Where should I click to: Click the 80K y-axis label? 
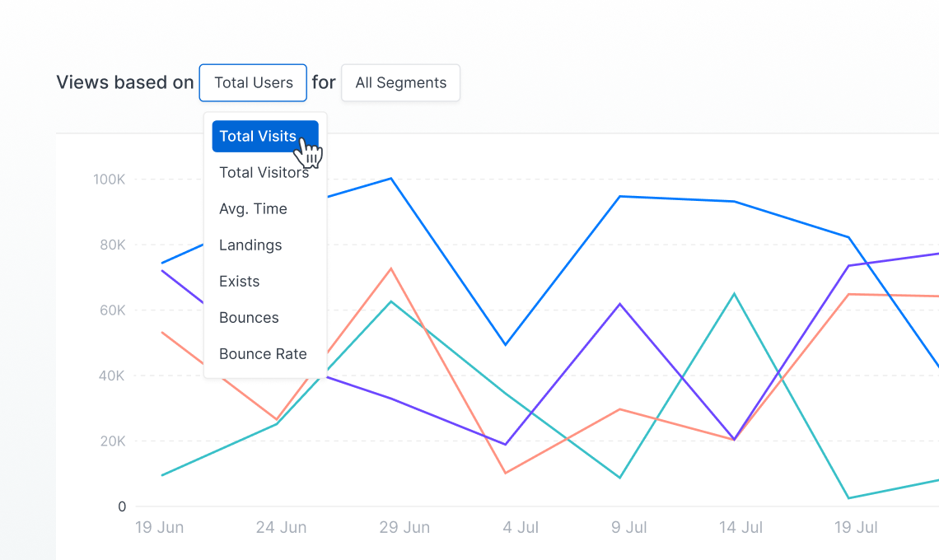pos(113,245)
